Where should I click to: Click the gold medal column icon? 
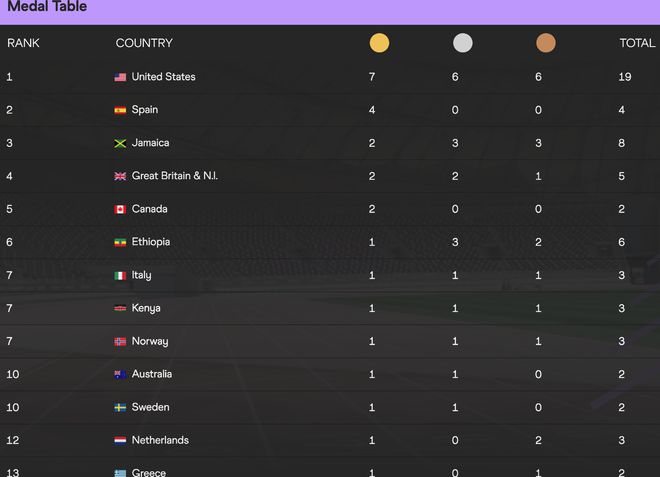379,43
